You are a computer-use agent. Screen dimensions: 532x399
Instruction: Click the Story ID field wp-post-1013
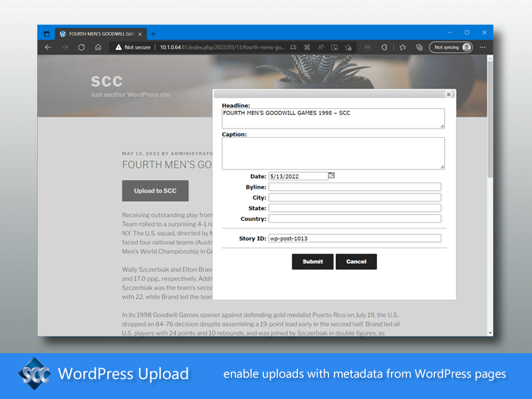point(355,238)
